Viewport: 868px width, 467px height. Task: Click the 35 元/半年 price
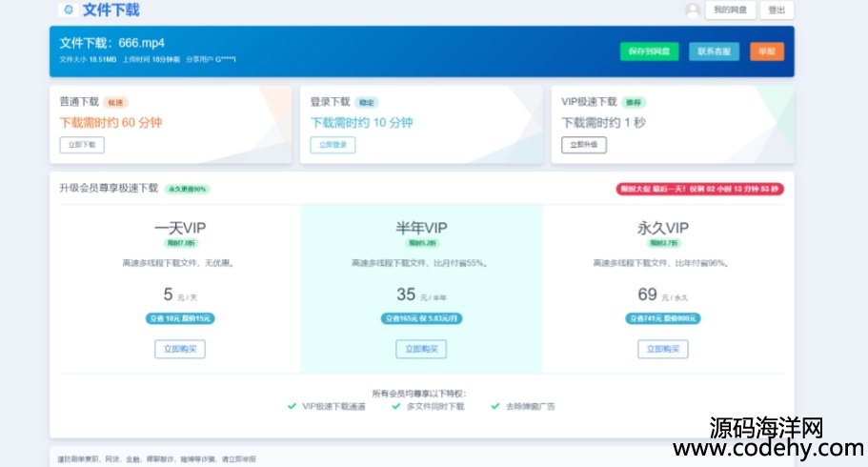(421, 294)
